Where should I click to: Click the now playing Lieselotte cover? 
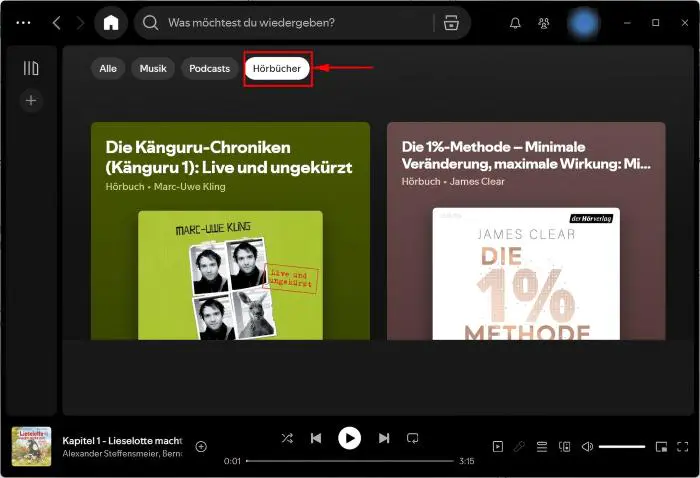pos(31,446)
